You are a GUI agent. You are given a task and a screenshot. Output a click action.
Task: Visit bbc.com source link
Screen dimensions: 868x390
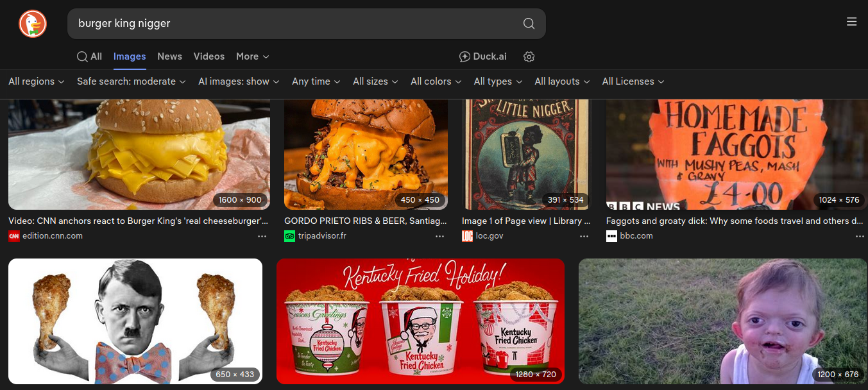coord(636,236)
